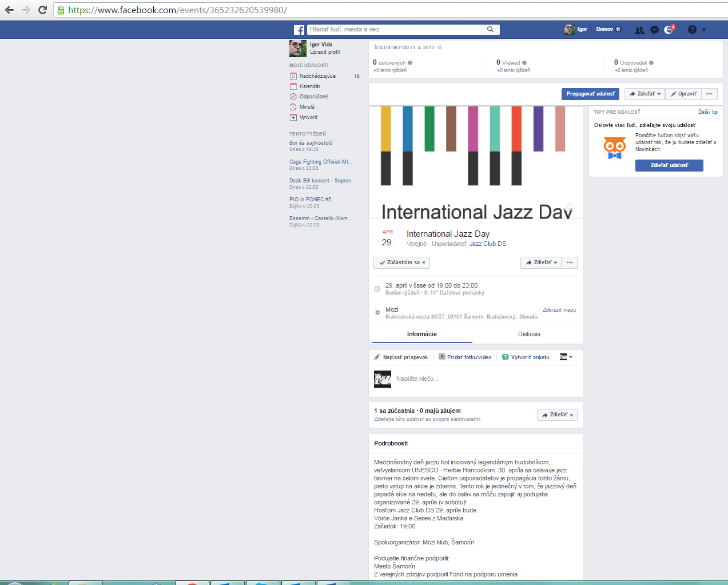Click the info icon next to Viewed

[524, 63]
